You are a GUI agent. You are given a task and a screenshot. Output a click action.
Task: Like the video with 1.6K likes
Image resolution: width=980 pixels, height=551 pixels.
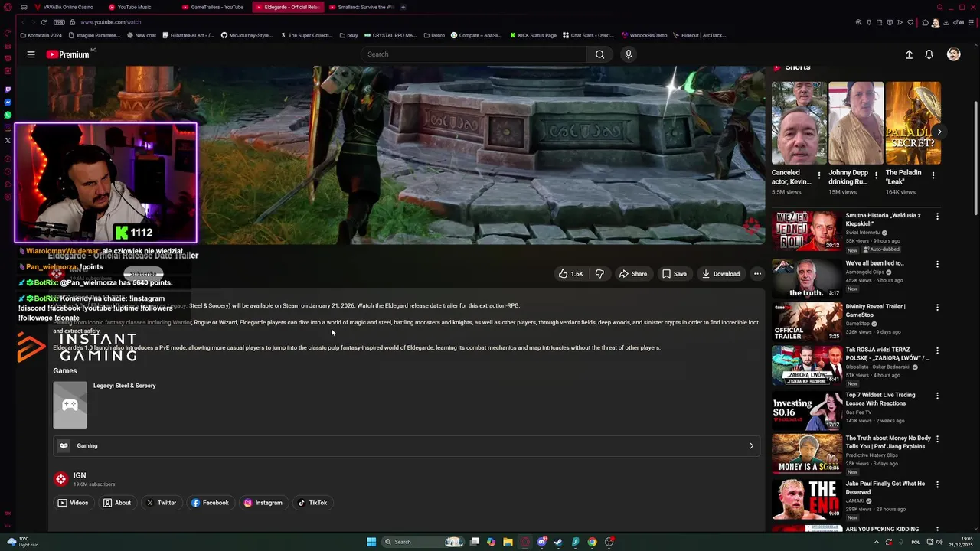[570, 274]
